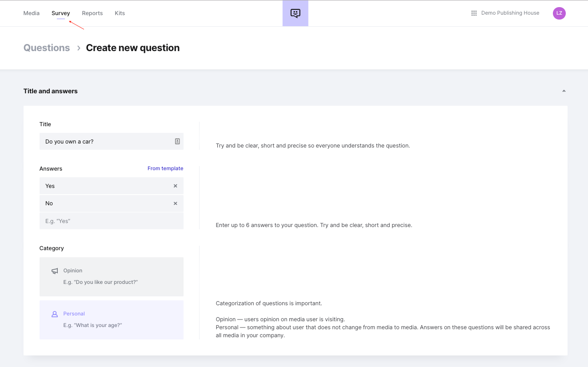588x367 pixels.
Task: Open Demo Publishing House company switcher
Action: [510, 13]
